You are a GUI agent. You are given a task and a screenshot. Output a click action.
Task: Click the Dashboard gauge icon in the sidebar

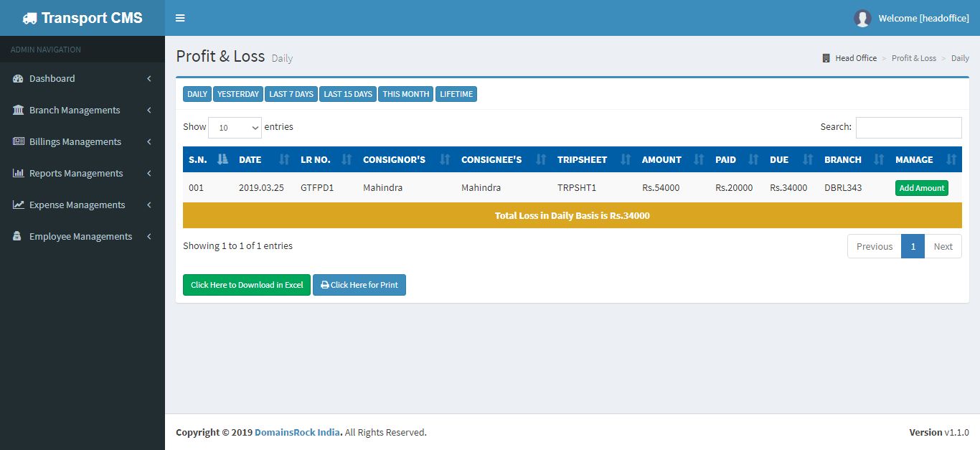19,78
